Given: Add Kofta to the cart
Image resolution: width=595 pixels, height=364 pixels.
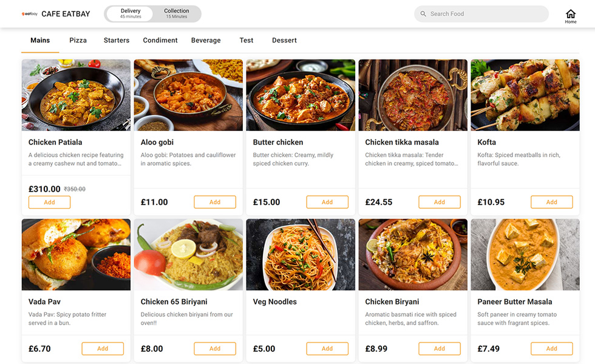Looking at the screenshot, I should click(x=551, y=202).
